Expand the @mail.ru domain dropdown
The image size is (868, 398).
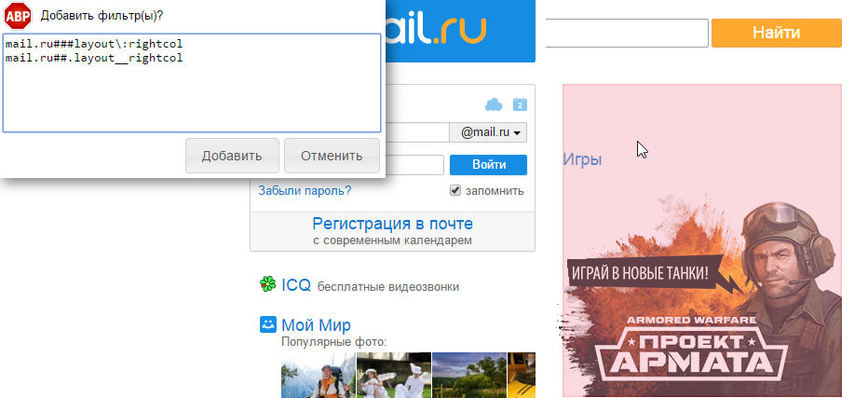point(488,133)
